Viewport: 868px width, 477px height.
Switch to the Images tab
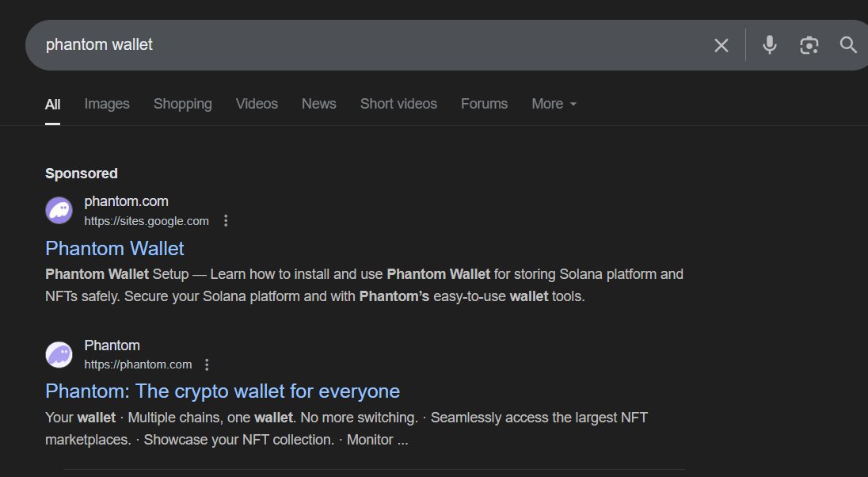tap(107, 104)
